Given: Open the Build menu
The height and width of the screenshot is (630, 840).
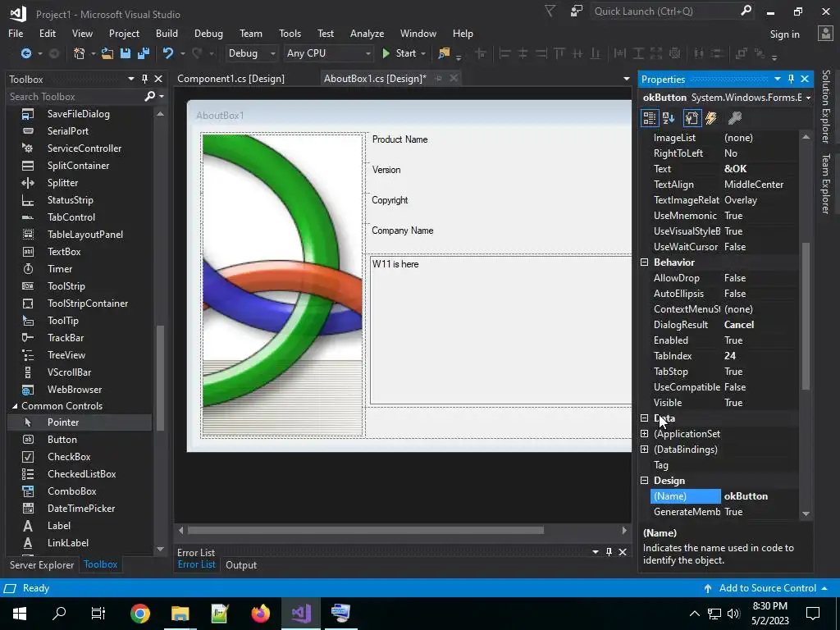Looking at the screenshot, I should point(167,33).
